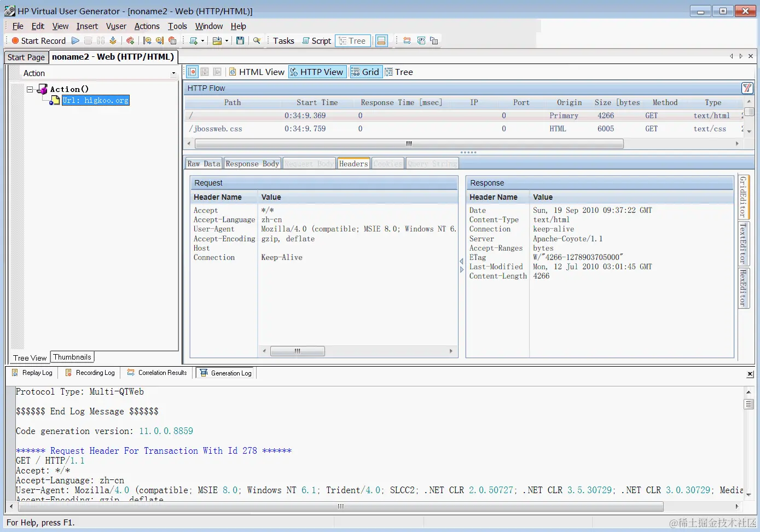Click the toolbar icon with the red square
The width and height of the screenshot is (760, 532).
172,41
